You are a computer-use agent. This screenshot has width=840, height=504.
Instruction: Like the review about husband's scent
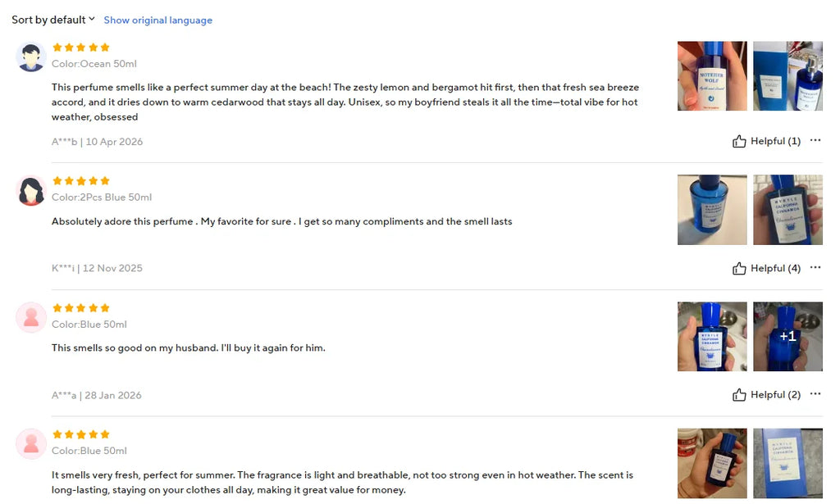[x=766, y=395]
